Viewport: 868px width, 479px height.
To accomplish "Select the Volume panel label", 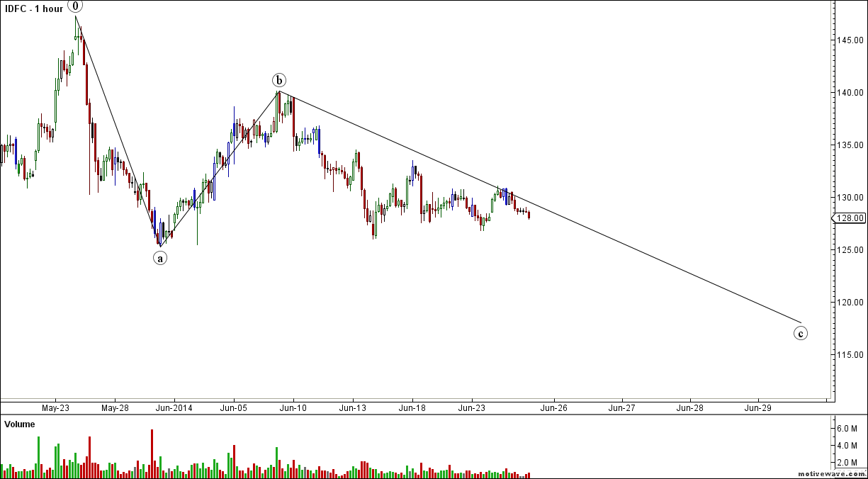I will click(20, 424).
